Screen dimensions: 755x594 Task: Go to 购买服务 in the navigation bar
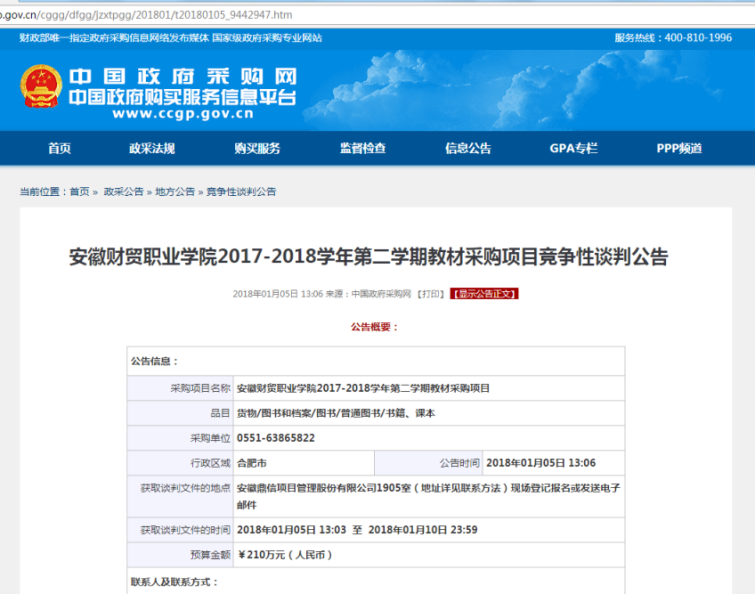pos(257,148)
